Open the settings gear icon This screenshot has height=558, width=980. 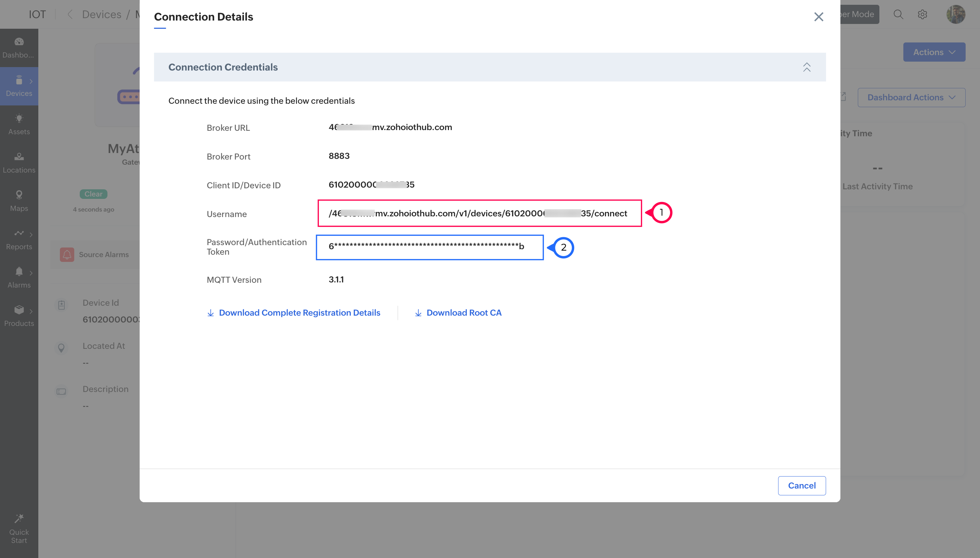[x=922, y=15]
